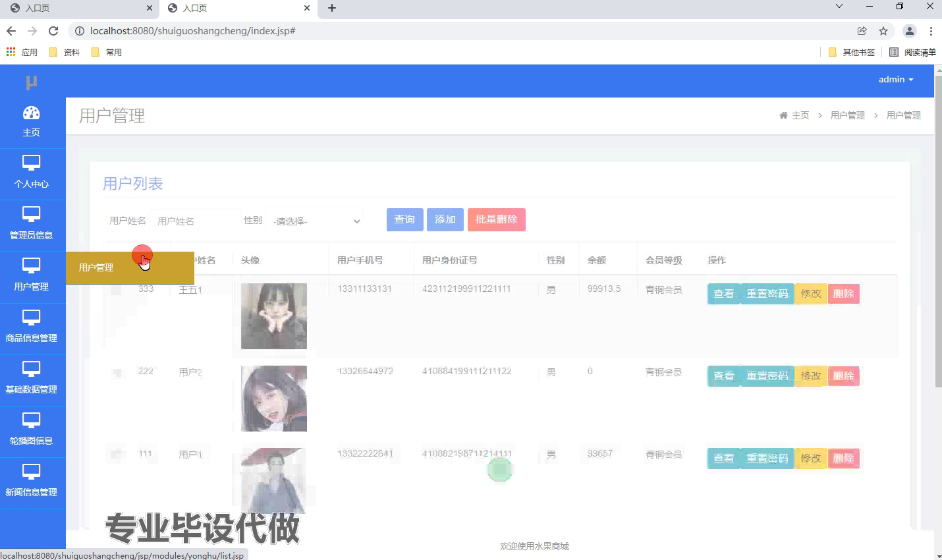Open 商品信息管理 in the sidebar
The height and width of the screenshot is (560, 942).
click(32, 328)
